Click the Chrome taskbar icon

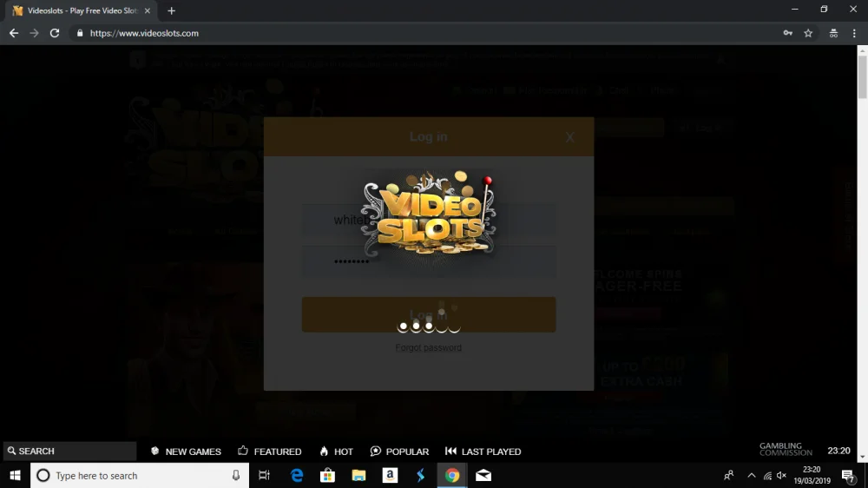[452, 475]
